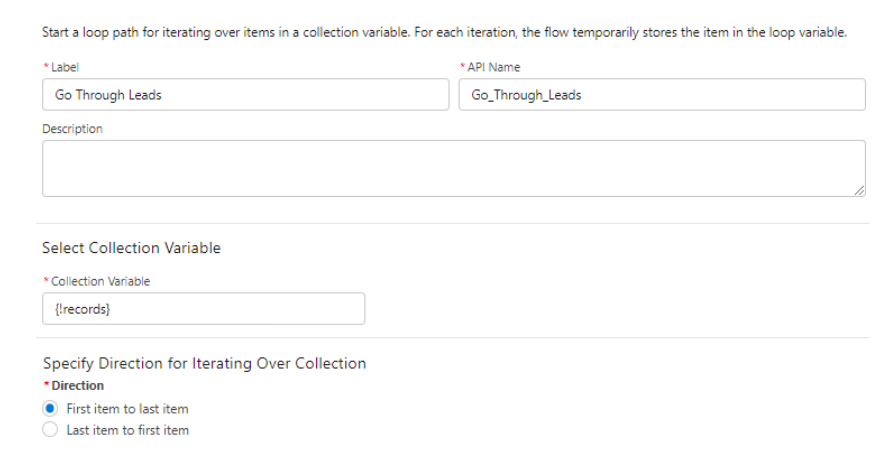Click the 'Description' field caption
The height and width of the screenshot is (464, 882).
coord(72,129)
